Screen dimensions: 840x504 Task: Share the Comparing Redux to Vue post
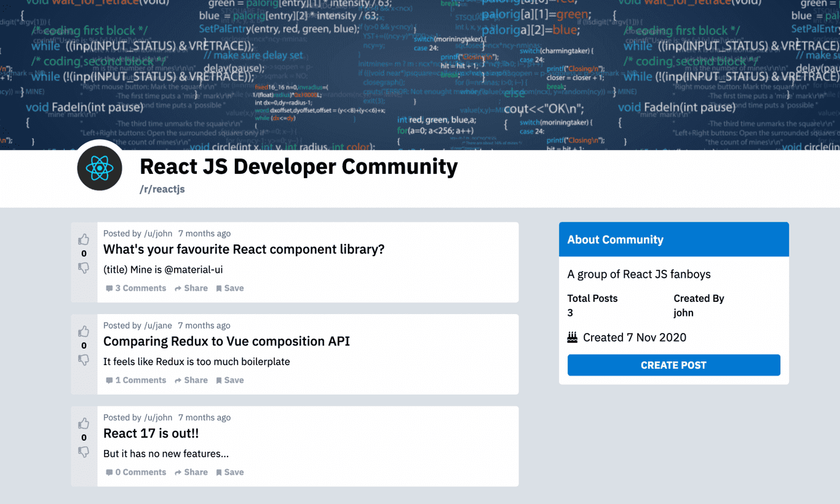(191, 380)
